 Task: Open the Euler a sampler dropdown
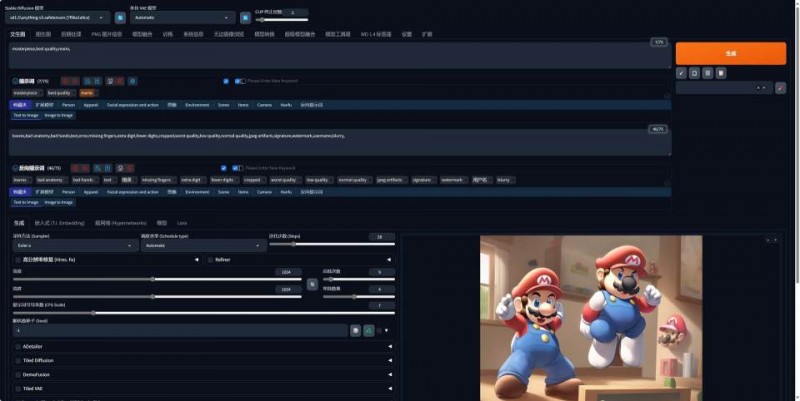point(75,244)
